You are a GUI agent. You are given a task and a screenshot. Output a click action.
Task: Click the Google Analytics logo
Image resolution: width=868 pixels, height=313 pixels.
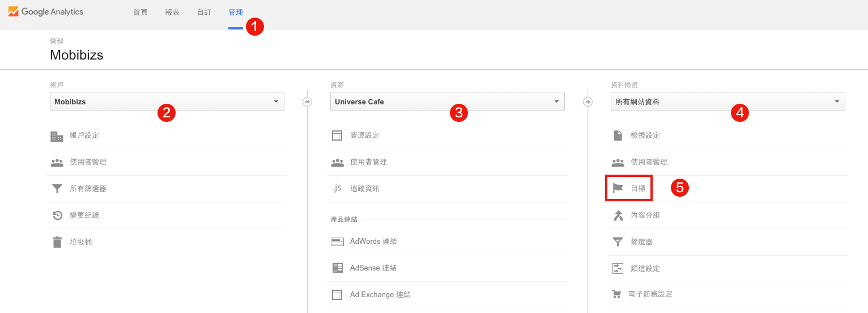coord(45,12)
